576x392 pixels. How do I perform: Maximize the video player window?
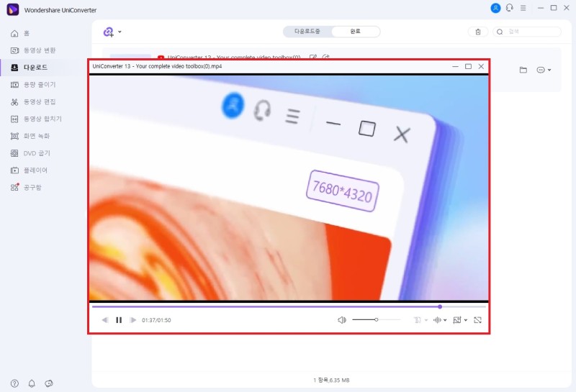[x=469, y=66]
